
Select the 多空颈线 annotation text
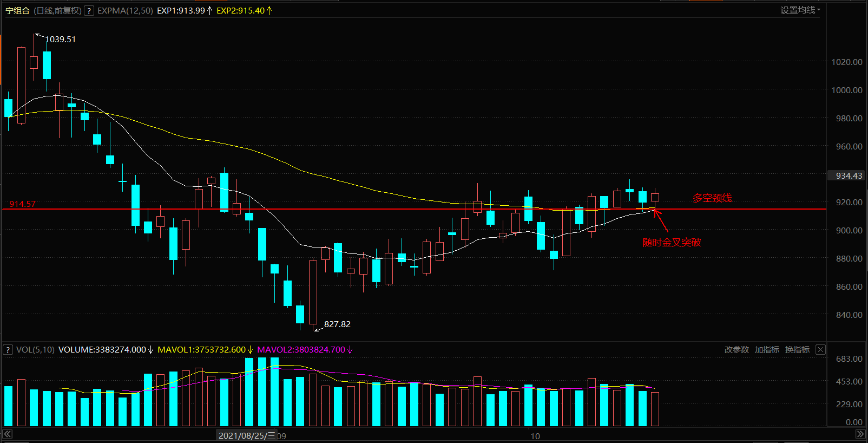pos(712,198)
